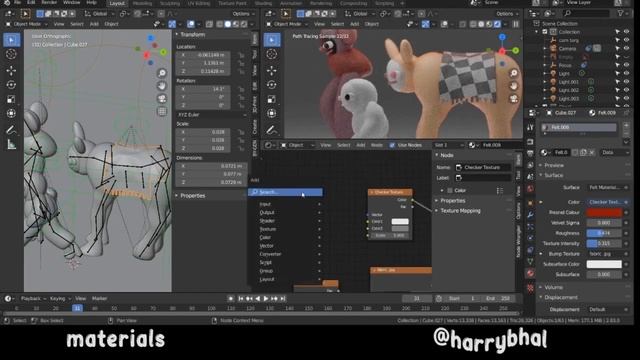Toggle Collection exclude checkbox in outliner

[x=545, y=32]
